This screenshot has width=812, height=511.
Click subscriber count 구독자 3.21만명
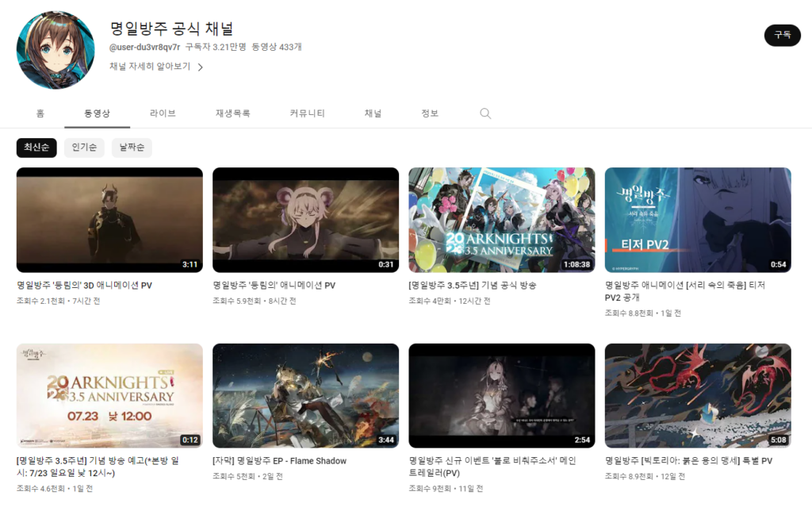point(216,47)
